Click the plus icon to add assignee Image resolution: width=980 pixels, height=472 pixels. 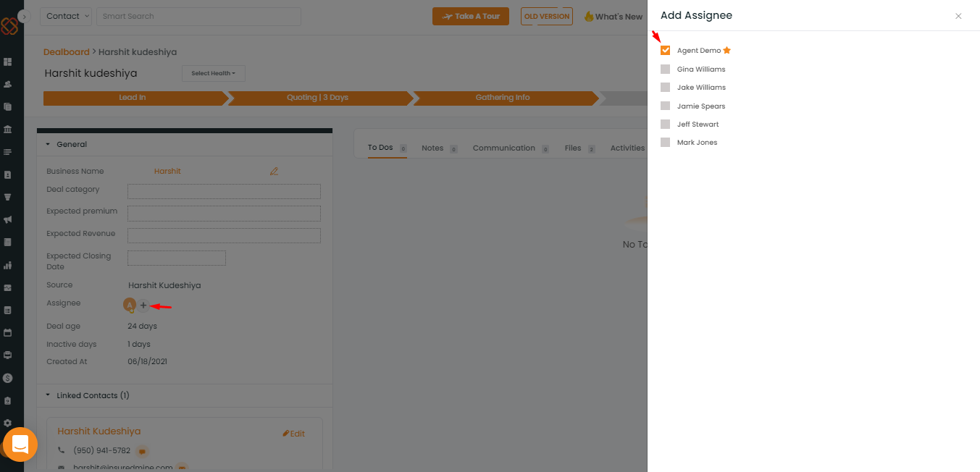pos(143,305)
